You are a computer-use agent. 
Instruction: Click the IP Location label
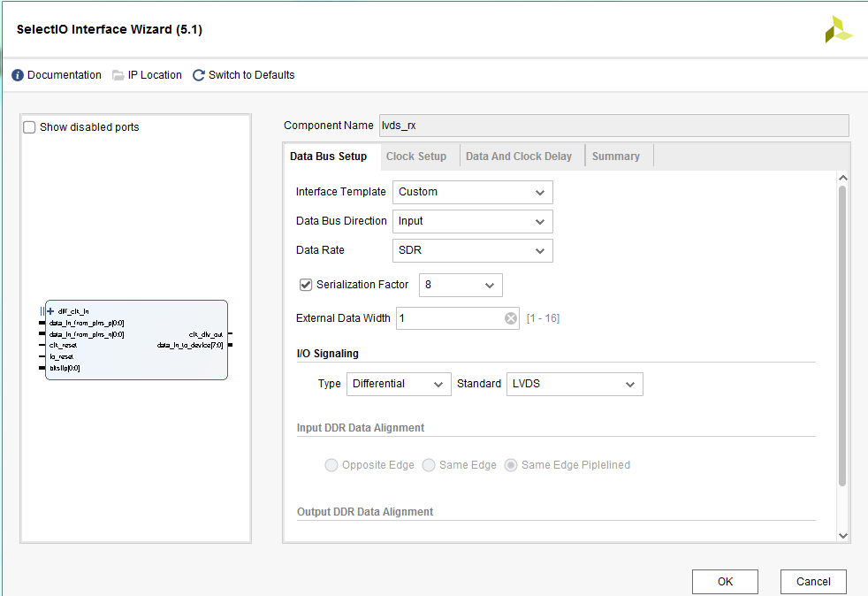[155, 75]
